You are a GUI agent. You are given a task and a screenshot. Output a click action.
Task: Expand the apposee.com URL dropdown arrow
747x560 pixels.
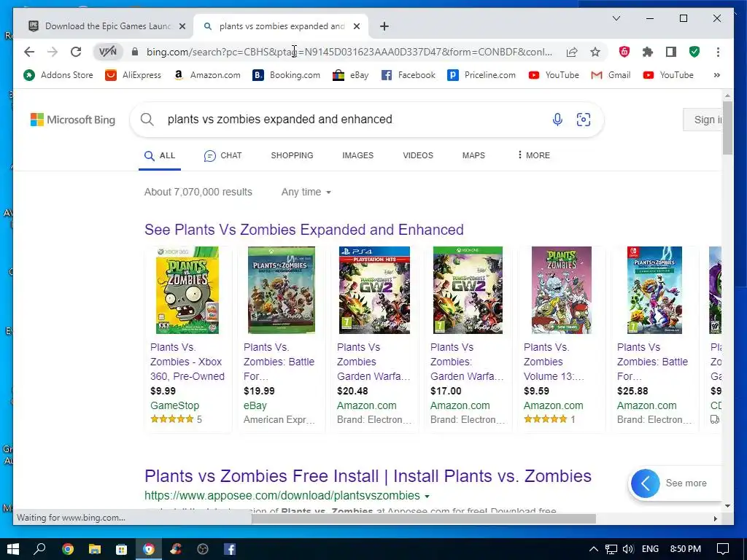427,496
